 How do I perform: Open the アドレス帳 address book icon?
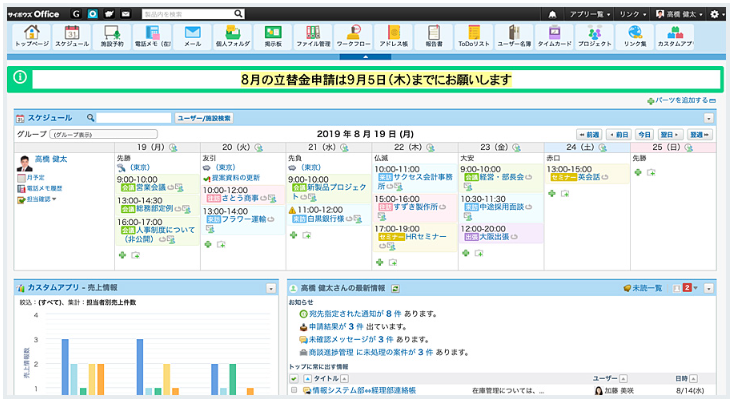[x=394, y=37]
